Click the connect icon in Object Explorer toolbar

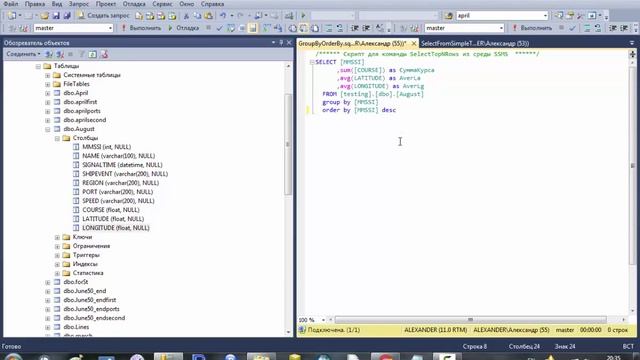(49, 54)
